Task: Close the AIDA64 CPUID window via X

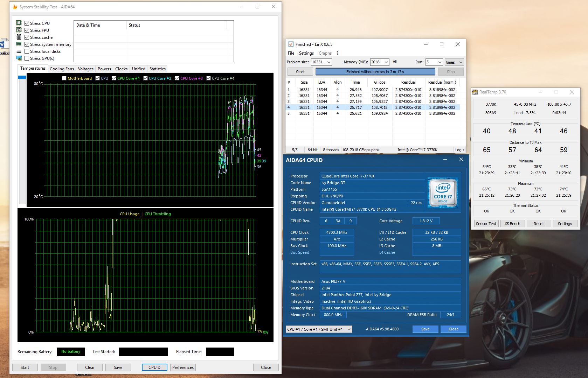Action: (461, 160)
